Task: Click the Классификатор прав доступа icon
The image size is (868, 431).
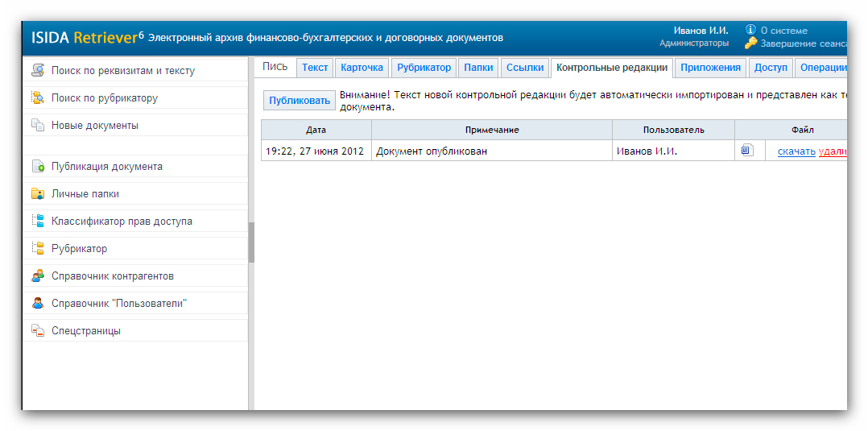Action: pyautogui.click(x=38, y=221)
